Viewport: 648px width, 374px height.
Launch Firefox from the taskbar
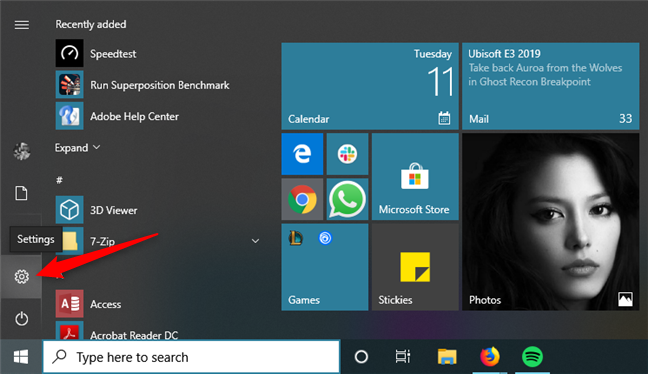coord(490,357)
